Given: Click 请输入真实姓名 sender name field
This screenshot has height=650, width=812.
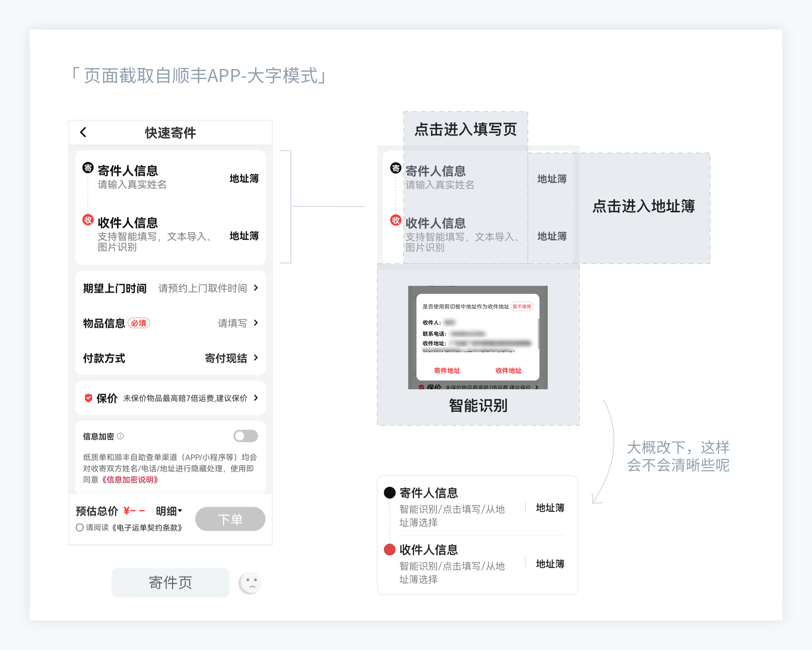Looking at the screenshot, I should [x=132, y=185].
